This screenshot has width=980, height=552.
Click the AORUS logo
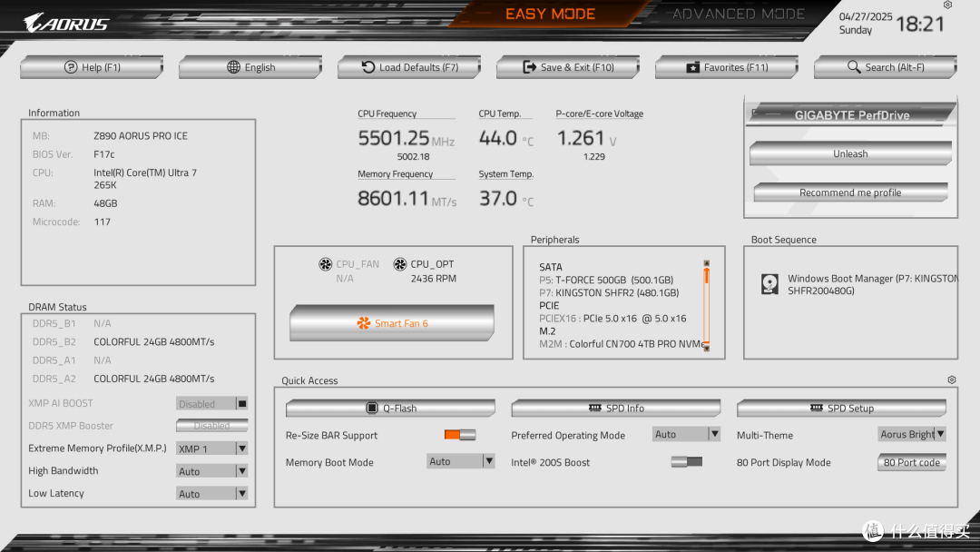point(66,23)
